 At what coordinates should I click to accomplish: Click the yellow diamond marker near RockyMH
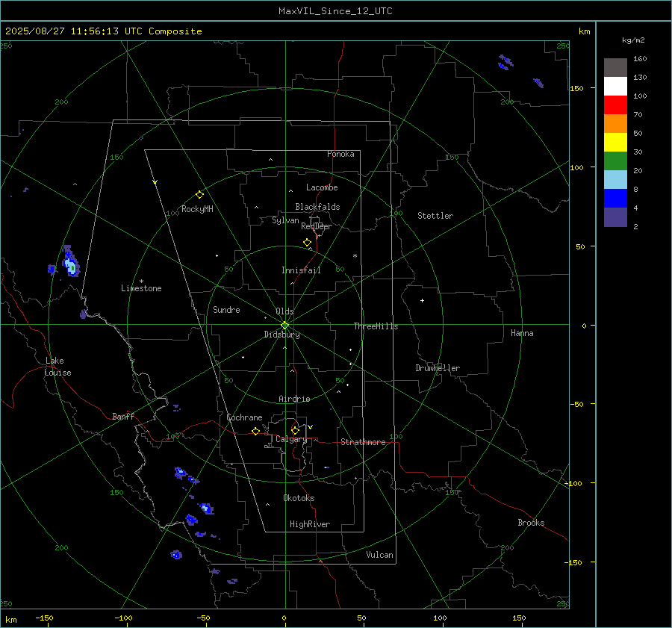199,195
